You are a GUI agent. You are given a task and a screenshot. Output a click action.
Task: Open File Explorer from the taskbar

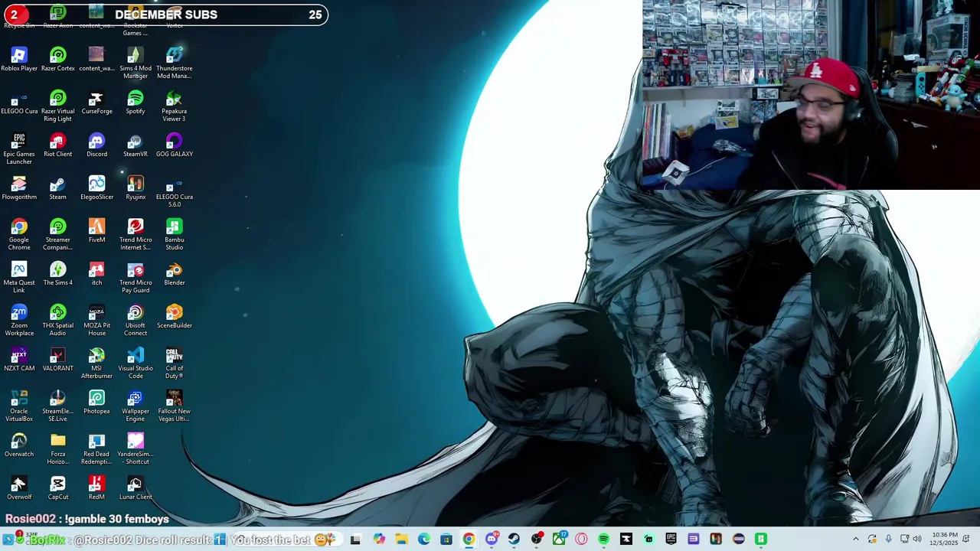pos(401,540)
